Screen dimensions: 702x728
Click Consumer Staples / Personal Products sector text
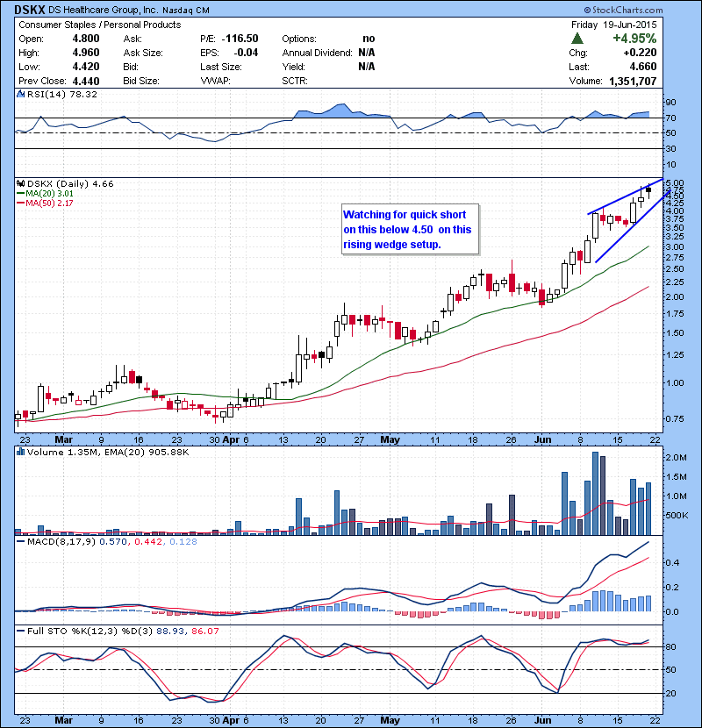pos(100,25)
